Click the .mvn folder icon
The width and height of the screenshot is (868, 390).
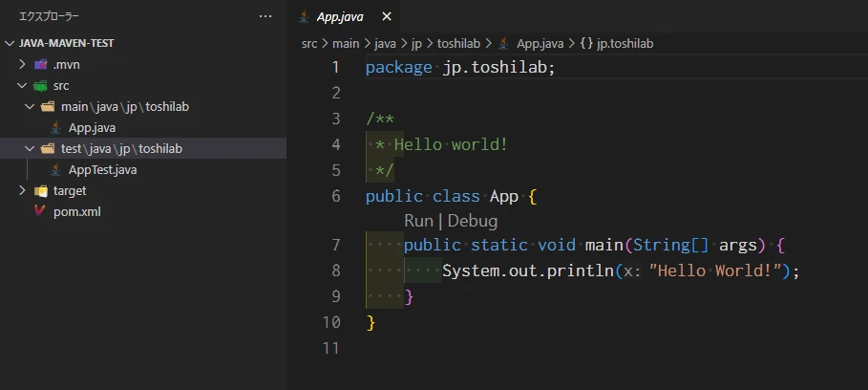40,65
